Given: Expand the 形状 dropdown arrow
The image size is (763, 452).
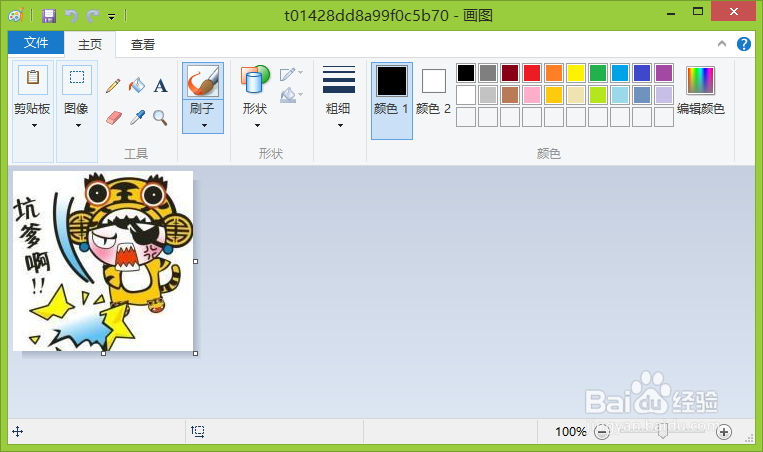Looking at the screenshot, I should (x=257, y=126).
